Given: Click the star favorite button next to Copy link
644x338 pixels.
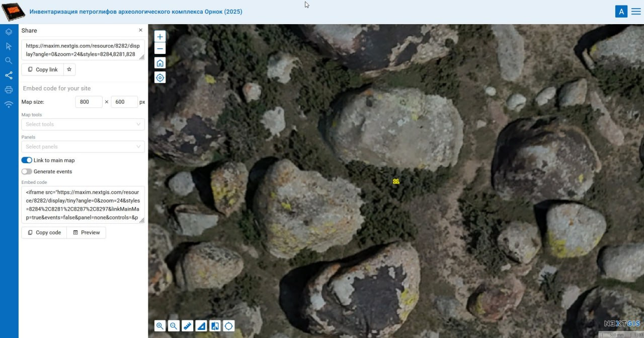Looking at the screenshot, I should pos(69,70).
